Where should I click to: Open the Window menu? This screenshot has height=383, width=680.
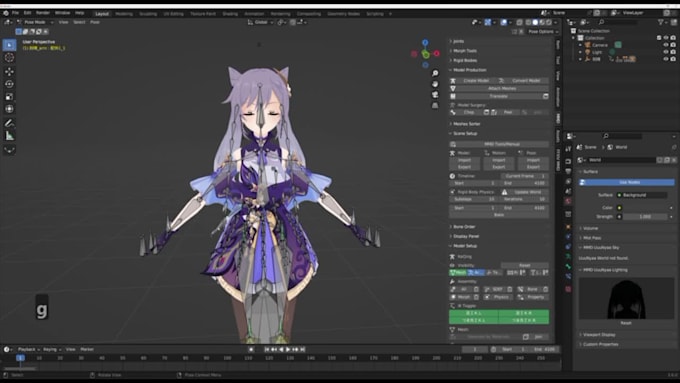pyautogui.click(x=62, y=13)
